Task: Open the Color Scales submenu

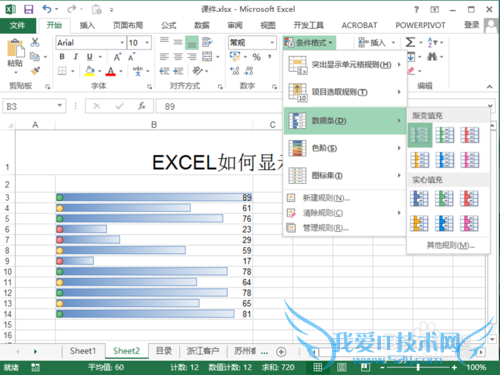Action: (x=345, y=148)
